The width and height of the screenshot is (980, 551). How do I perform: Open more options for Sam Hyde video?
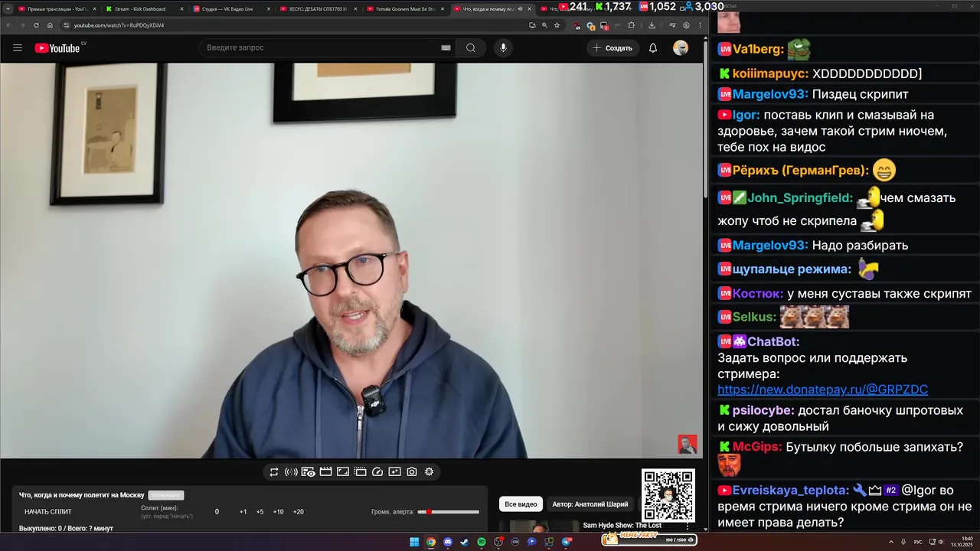(688, 527)
